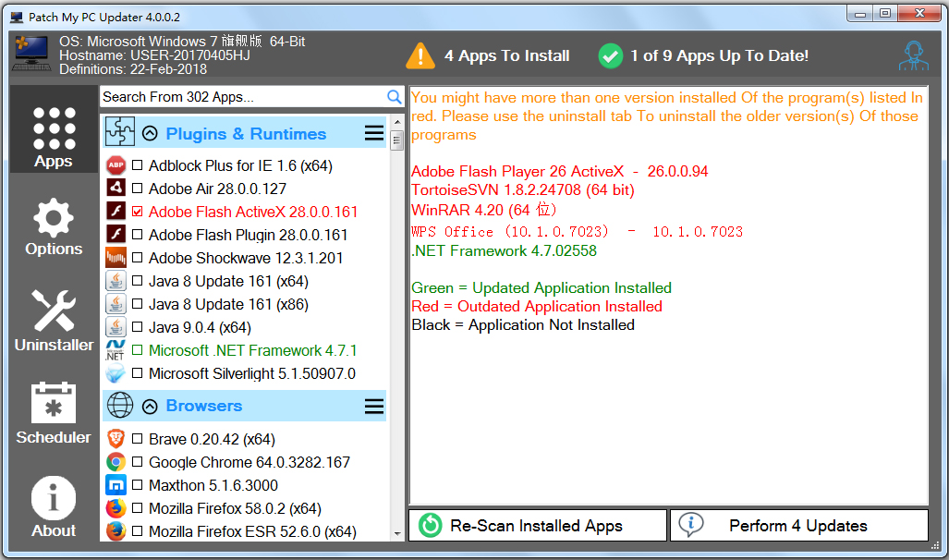This screenshot has width=949, height=560.
Task: Check the Brave 0.20.42 checkbox
Action: [138, 439]
